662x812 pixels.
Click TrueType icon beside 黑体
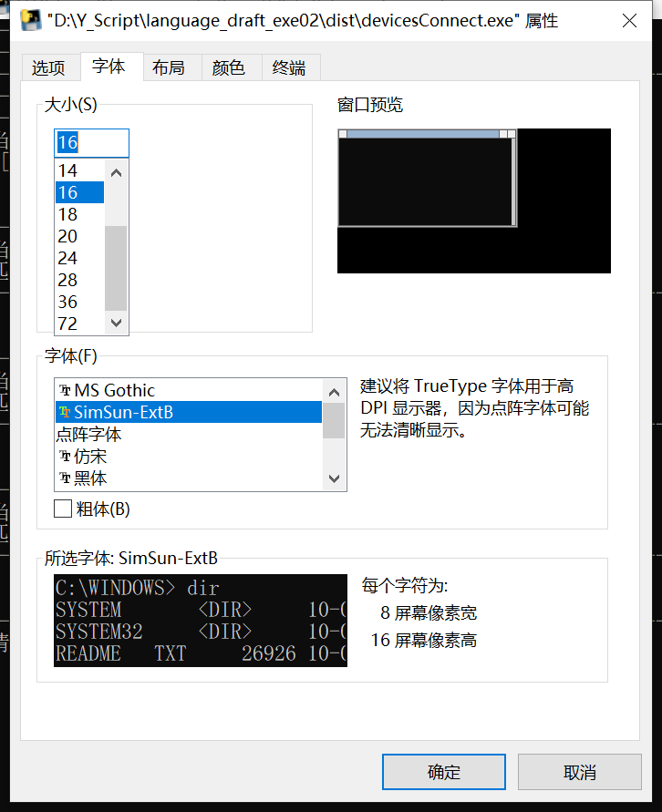point(65,478)
